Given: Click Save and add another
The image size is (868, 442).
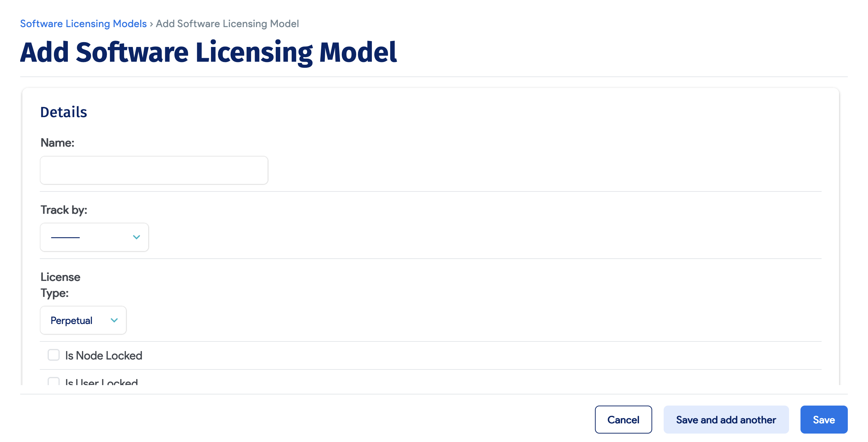Looking at the screenshot, I should click(726, 419).
